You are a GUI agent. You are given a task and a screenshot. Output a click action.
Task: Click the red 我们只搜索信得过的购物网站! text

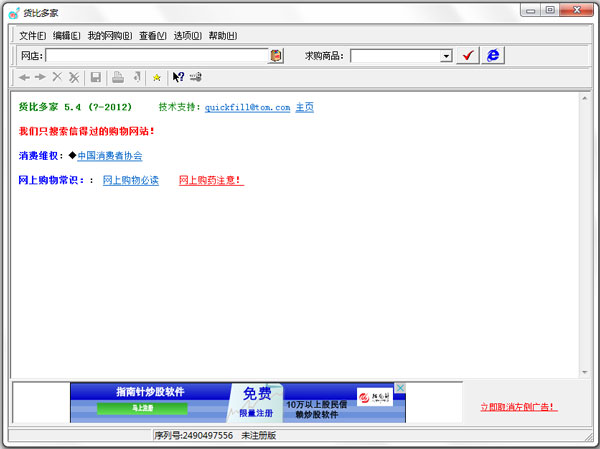point(86,131)
